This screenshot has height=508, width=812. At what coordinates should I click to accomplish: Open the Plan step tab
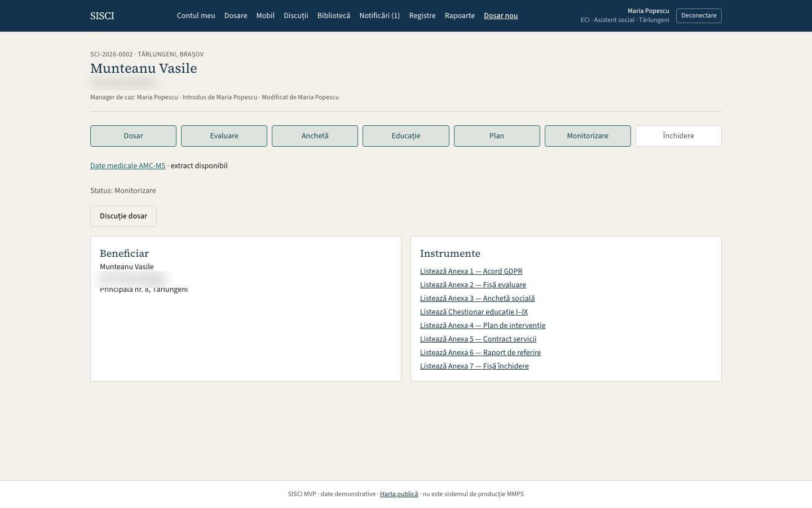pyautogui.click(x=497, y=136)
